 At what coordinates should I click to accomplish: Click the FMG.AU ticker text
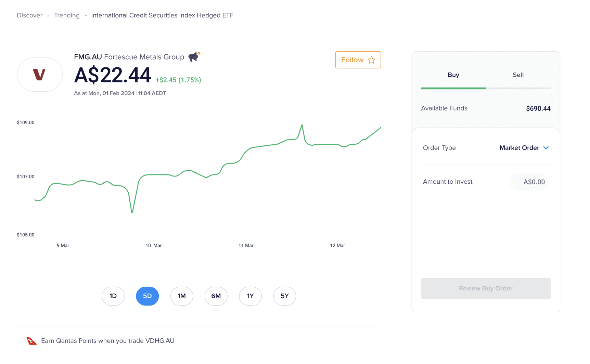[x=88, y=57]
